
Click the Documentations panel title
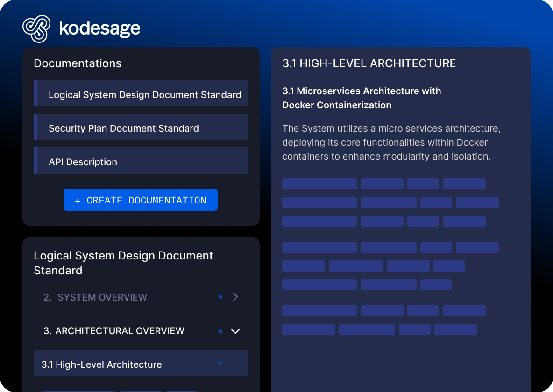click(x=78, y=63)
